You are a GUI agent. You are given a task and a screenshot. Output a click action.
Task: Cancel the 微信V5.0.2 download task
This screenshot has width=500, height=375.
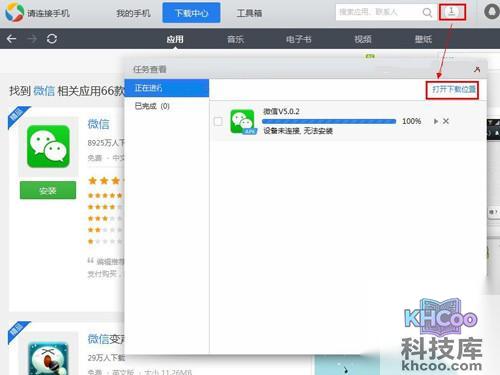(x=446, y=121)
